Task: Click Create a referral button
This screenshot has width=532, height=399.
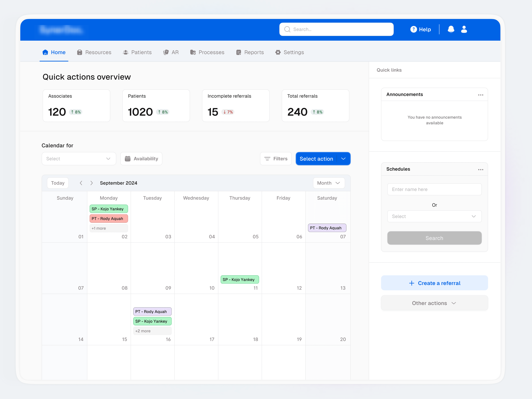Action: [x=434, y=283]
